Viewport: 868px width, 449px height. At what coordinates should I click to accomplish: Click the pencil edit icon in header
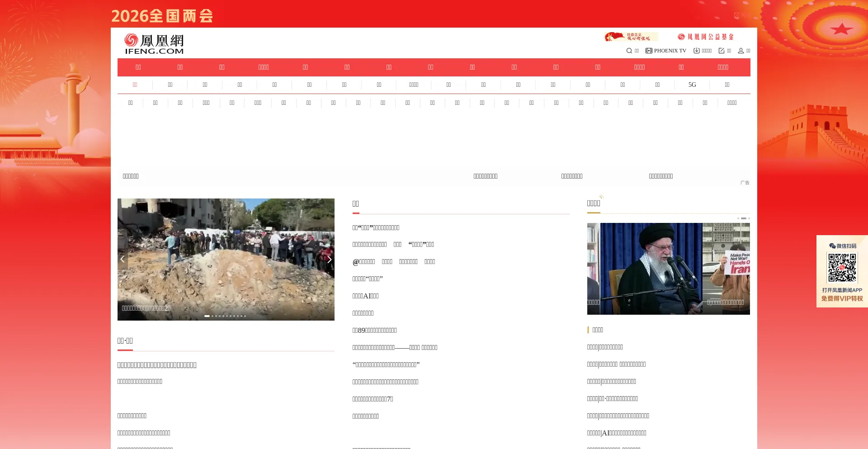tap(722, 51)
